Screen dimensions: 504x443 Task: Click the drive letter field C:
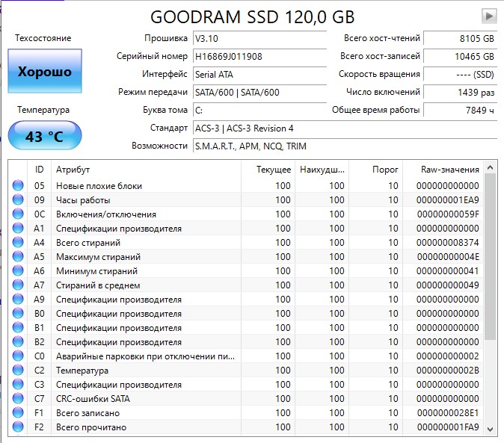point(259,111)
